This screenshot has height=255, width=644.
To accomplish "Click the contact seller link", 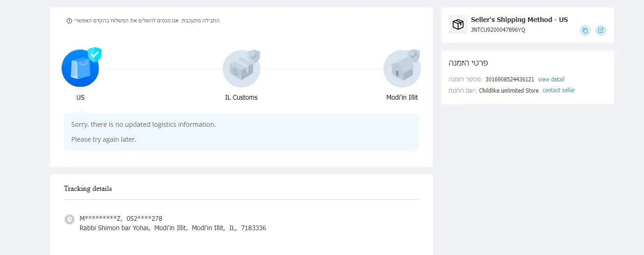I will [x=559, y=90].
